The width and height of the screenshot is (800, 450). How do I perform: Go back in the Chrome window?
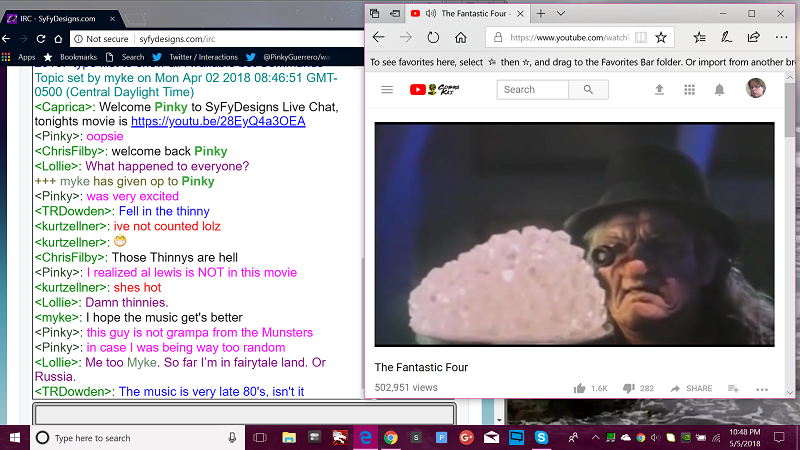[6, 39]
